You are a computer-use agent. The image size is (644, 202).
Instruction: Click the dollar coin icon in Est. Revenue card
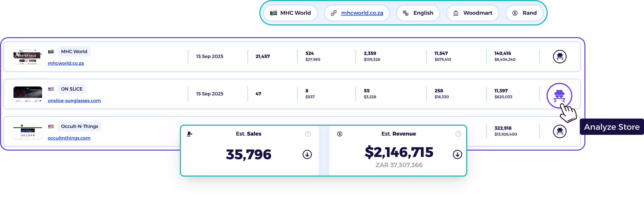(x=340, y=134)
